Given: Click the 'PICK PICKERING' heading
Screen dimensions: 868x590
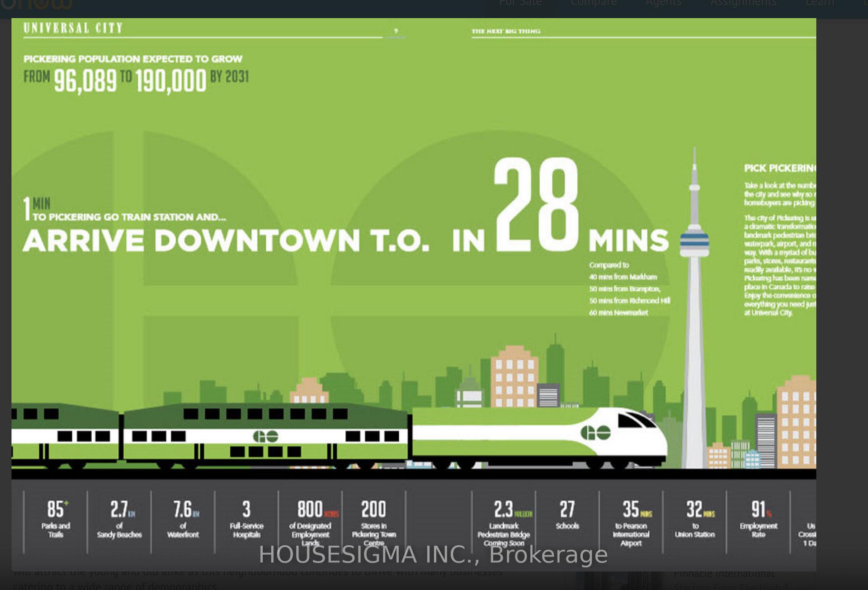Looking at the screenshot, I should (x=780, y=168).
